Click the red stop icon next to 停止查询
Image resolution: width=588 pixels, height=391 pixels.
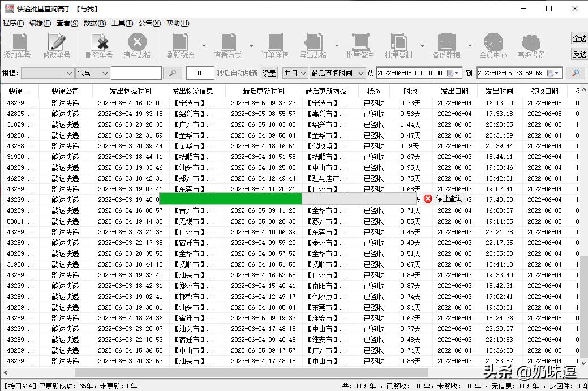point(427,199)
